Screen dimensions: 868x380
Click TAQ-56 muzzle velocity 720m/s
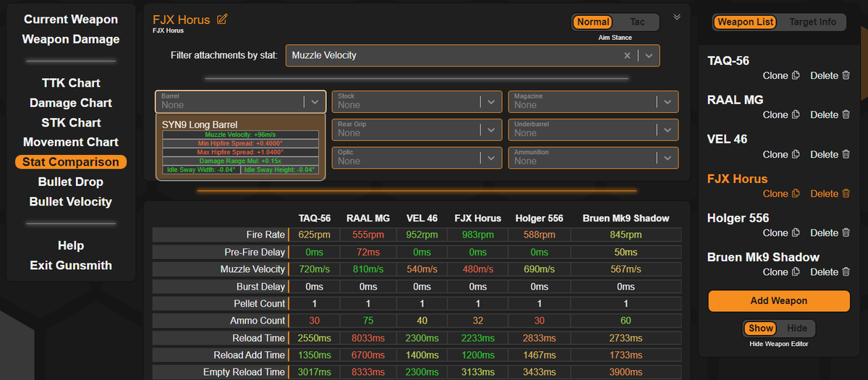[x=314, y=269]
